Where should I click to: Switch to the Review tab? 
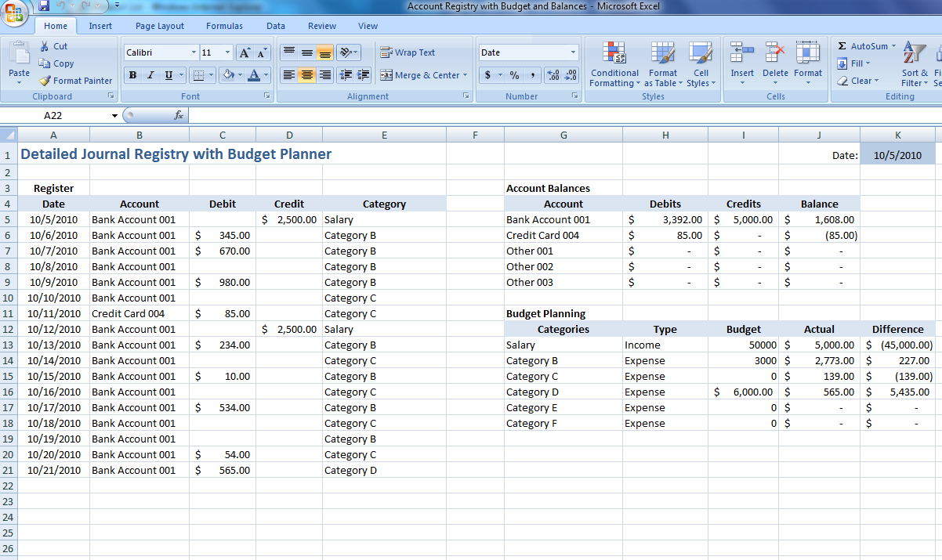click(322, 26)
